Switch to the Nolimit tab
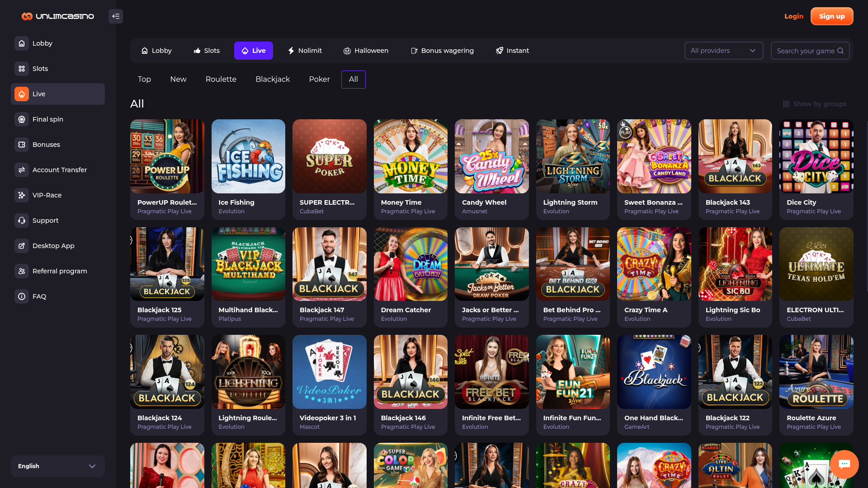Screen dimensions: 868x488 [305, 51]
